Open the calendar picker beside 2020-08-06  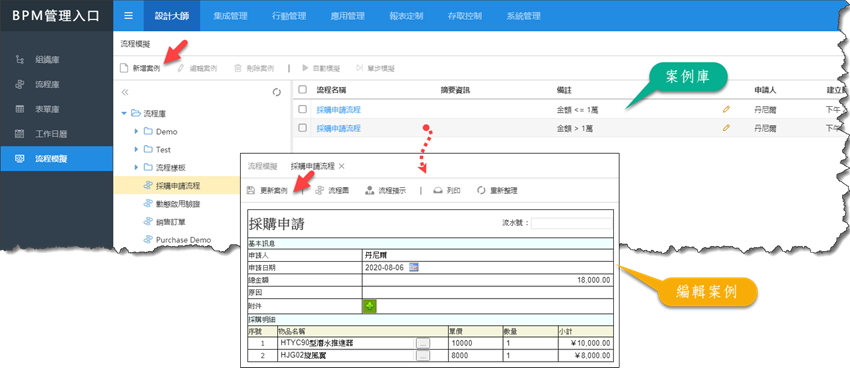tap(414, 268)
